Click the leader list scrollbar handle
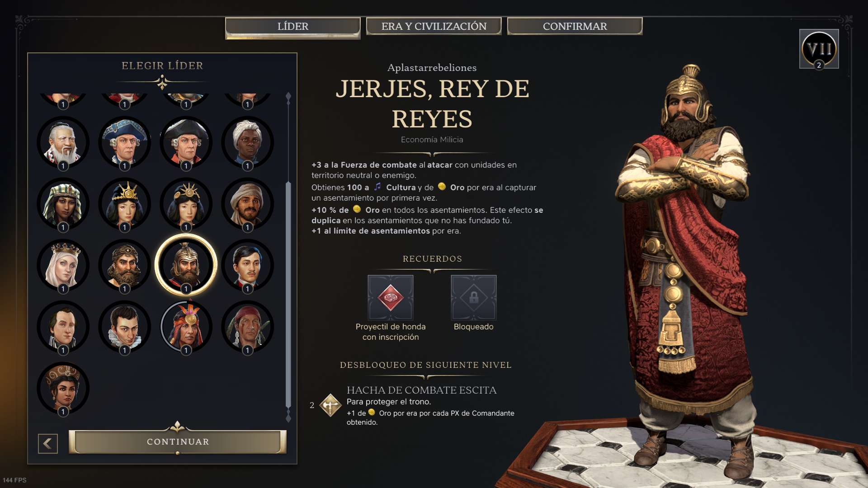The width and height of the screenshot is (868, 488). (x=288, y=295)
